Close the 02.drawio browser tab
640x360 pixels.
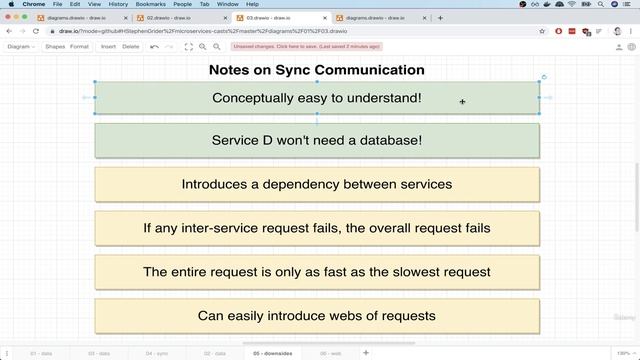tap(225, 18)
